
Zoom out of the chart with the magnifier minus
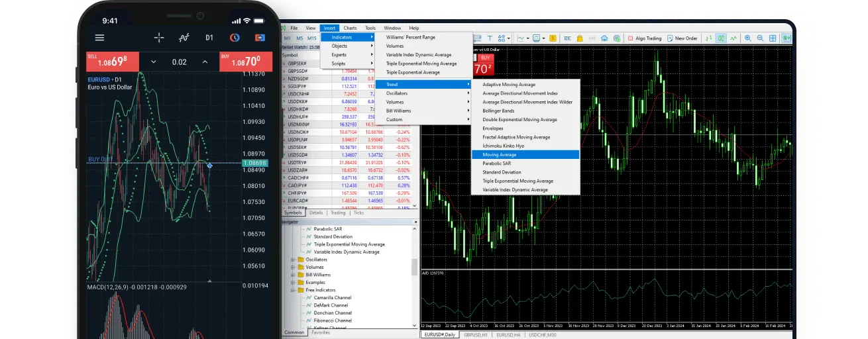point(760,38)
